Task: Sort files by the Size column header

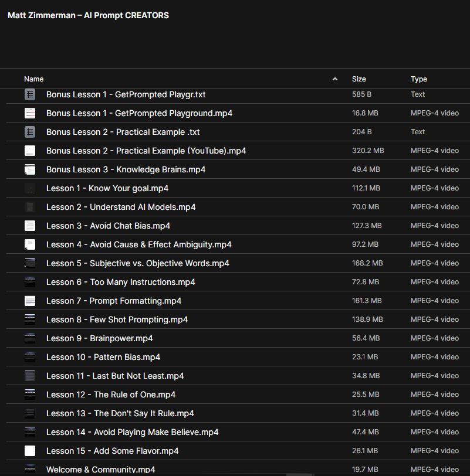Action: coord(359,79)
